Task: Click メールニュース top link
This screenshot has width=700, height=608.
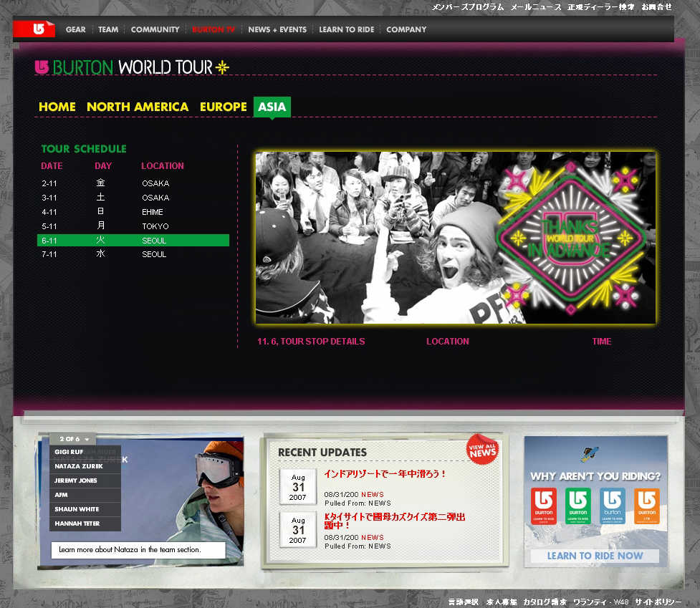Action: [536, 6]
